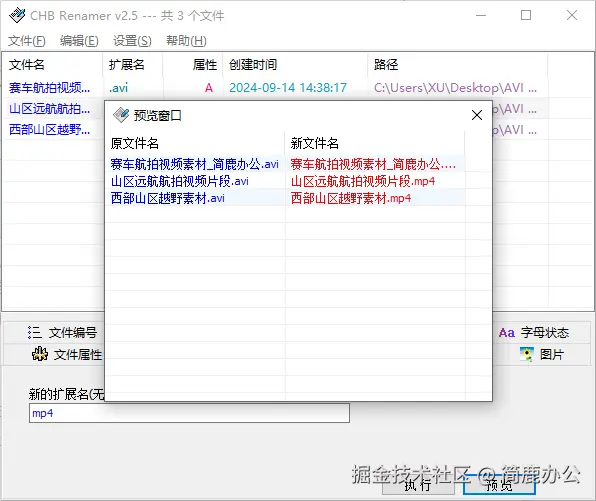Click the 新的扩展名 input field containing mp4
This screenshot has width=596, height=501.
[189, 413]
